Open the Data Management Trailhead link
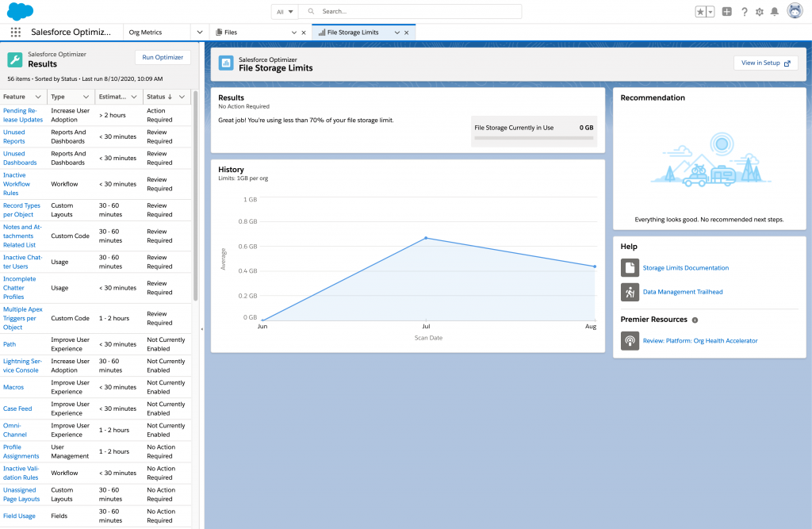Image resolution: width=812 pixels, height=529 pixels. point(683,292)
